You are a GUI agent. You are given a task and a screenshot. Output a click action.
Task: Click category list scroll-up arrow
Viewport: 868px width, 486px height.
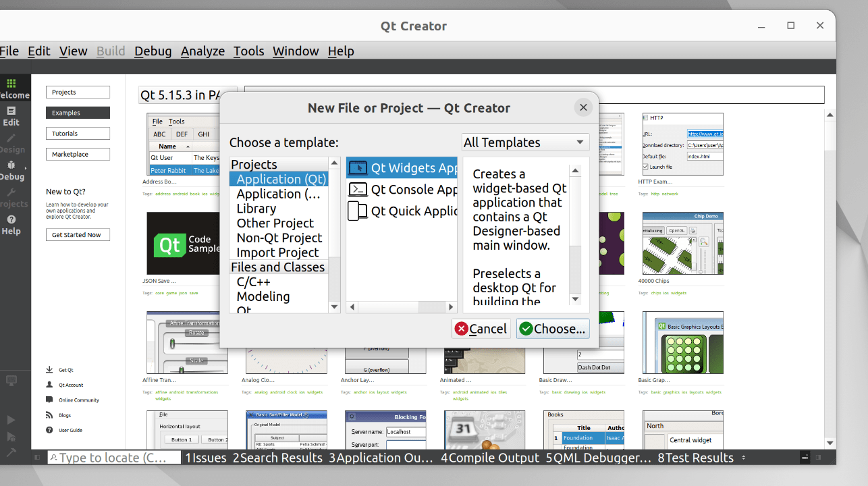click(x=335, y=163)
